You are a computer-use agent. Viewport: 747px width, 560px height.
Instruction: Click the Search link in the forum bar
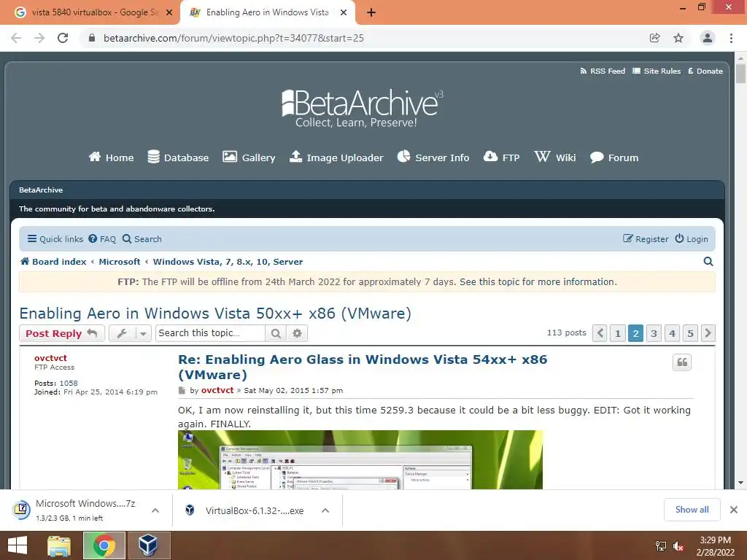[142, 239]
